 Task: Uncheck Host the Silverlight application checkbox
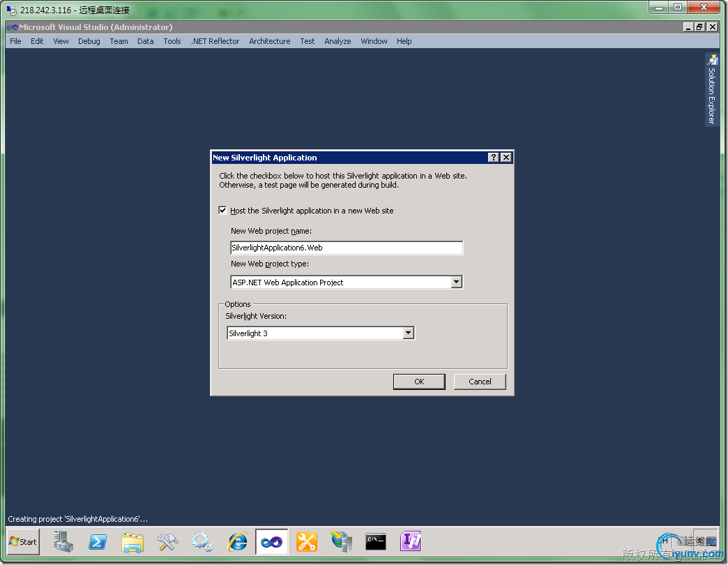click(223, 211)
